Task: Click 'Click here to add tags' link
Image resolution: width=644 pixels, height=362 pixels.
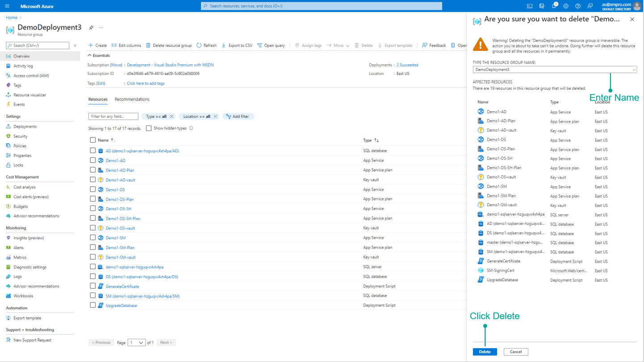Action: [146, 83]
